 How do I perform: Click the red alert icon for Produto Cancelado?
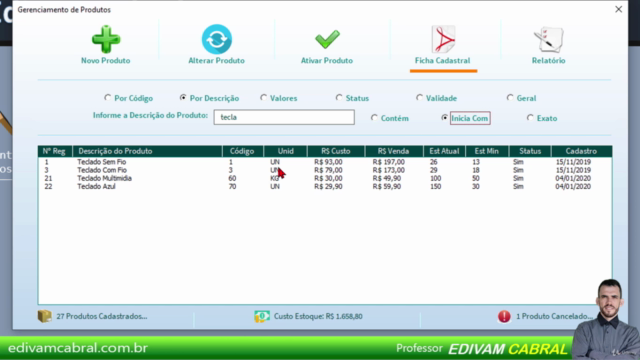pyautogui.click(x=504, y=316)
